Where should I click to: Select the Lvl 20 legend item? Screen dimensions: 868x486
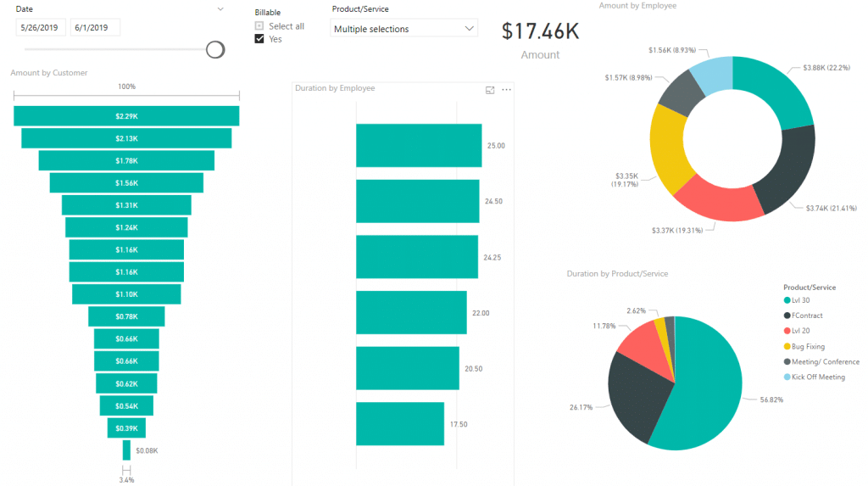click(x=797, y=331)
